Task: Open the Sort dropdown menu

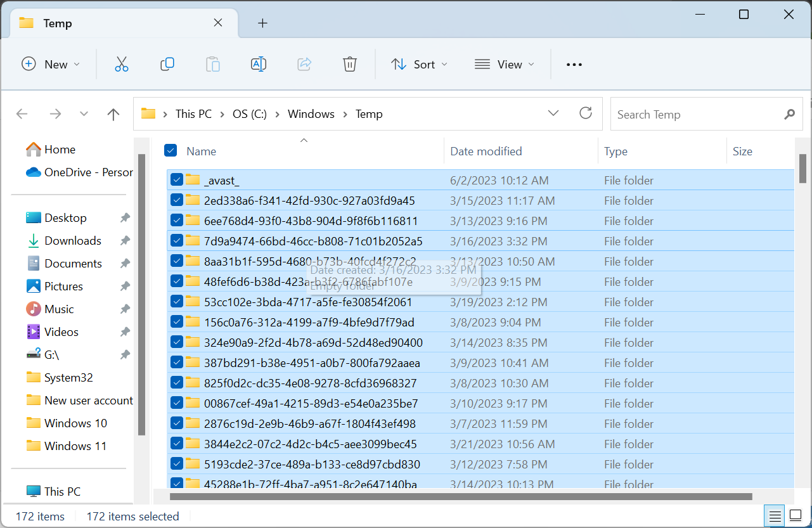Action: coord(419,65)
